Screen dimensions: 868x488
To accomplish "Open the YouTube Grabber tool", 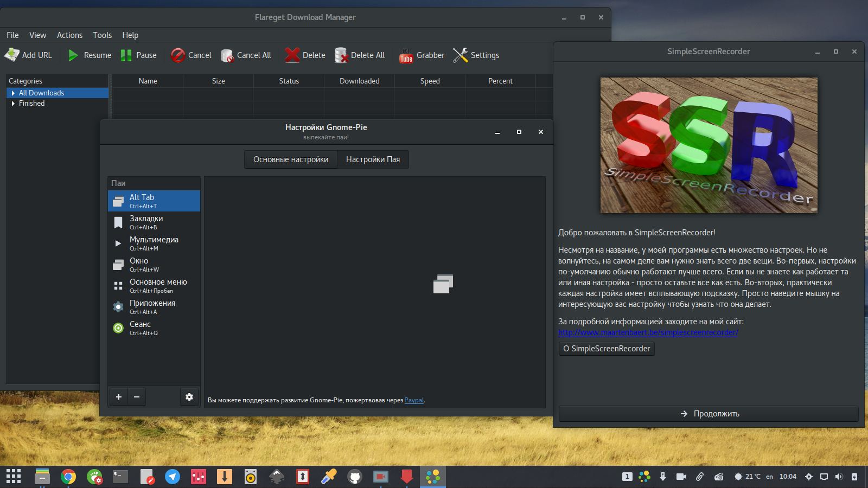I will pos(422,55).
